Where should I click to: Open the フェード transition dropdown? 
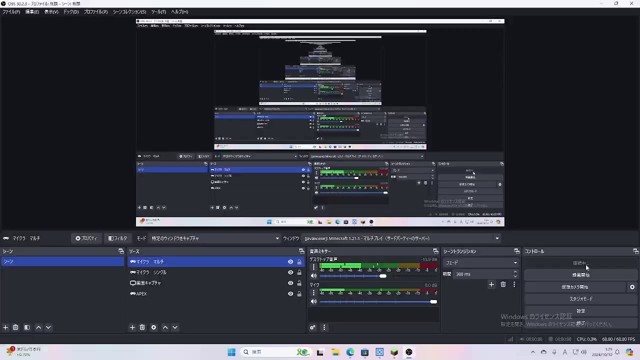(x=481, y=263)
